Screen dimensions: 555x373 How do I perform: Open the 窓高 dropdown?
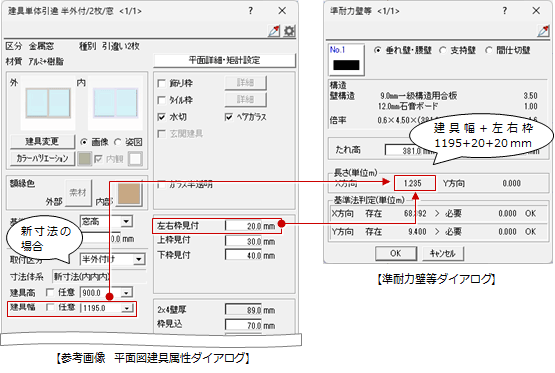126,222
